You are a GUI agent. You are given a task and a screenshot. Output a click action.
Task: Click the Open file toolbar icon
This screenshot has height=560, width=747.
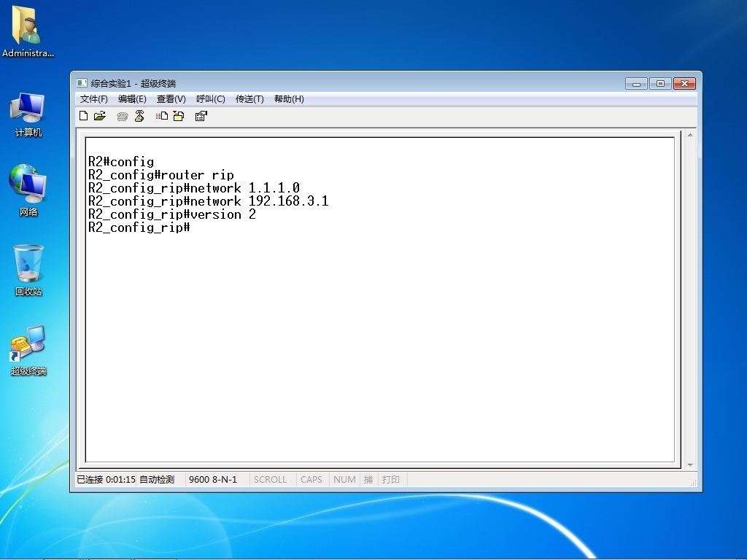(99, 116)
